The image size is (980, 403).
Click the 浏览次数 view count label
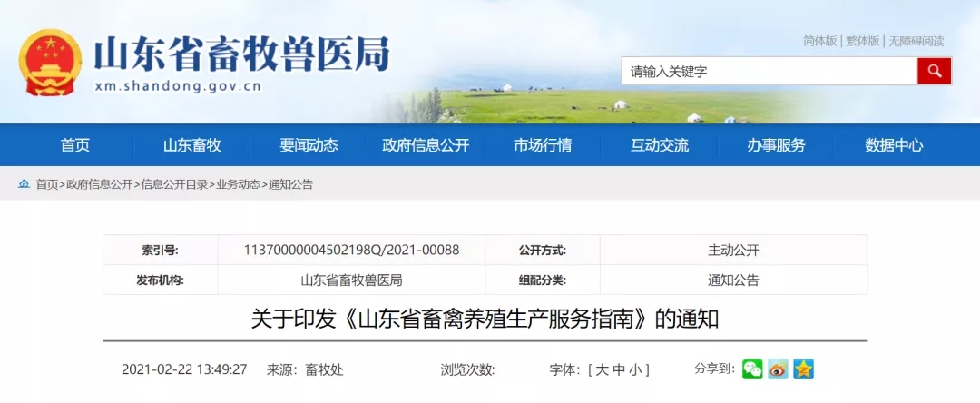(x=467, y=370)
